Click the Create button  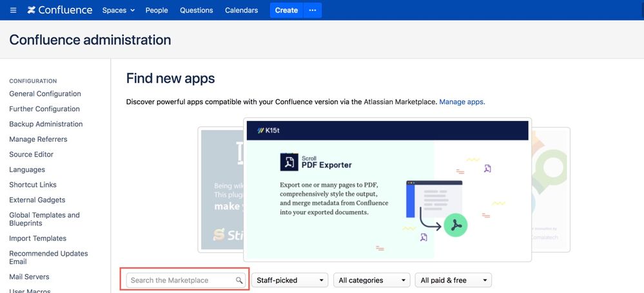click(286, 10)
